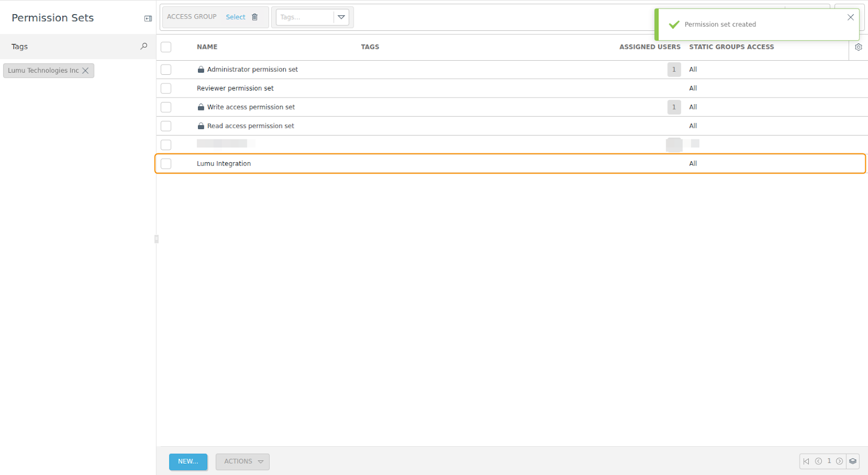This screenshot has height=475, width=868.
Task: Toggle the select-all header checkbox
Action: (x=166, y=47)
